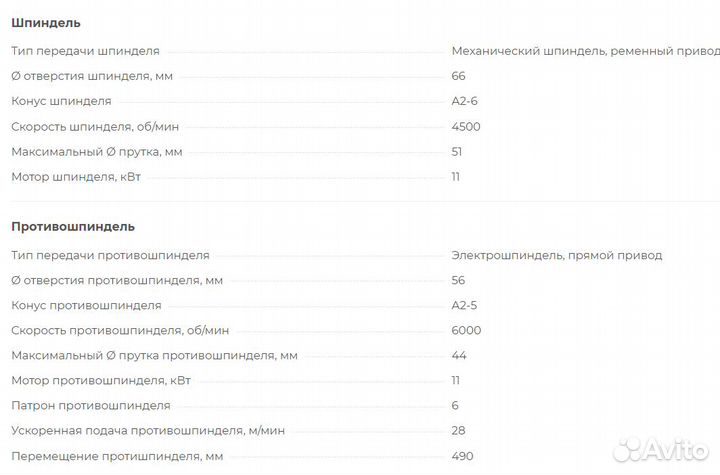Click the Конус противошпинделя label
Viewport: 720px width, 475px height.
pyautogui.click(x=86, y=305)
